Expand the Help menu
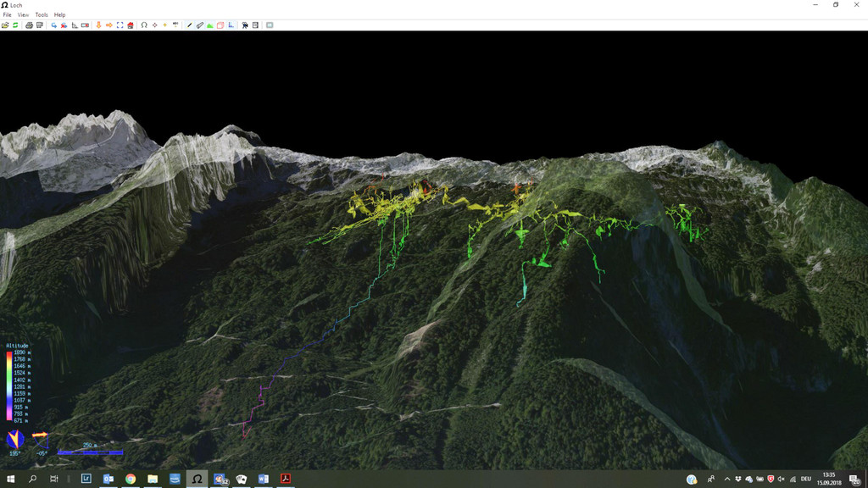This screenshot has height=488, width=868. point(59,15)
